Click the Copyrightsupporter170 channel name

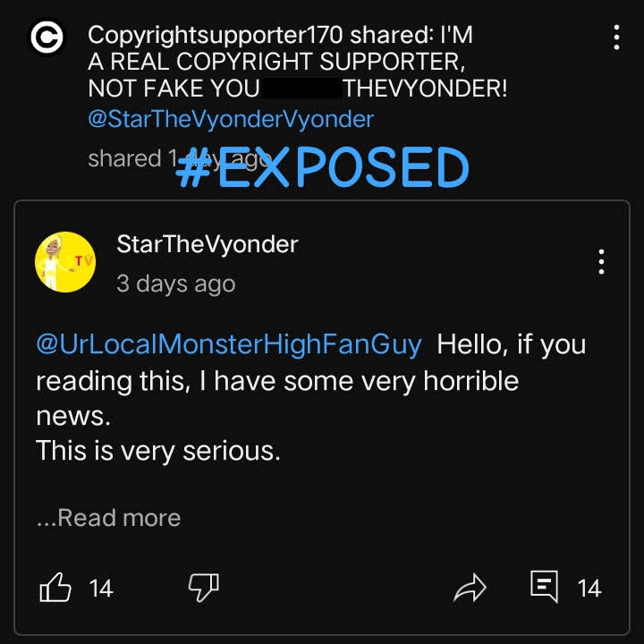point(215,35)
